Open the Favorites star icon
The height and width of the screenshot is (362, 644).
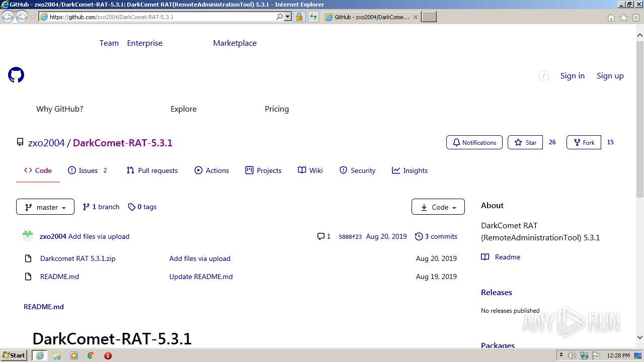coord(623,18)
